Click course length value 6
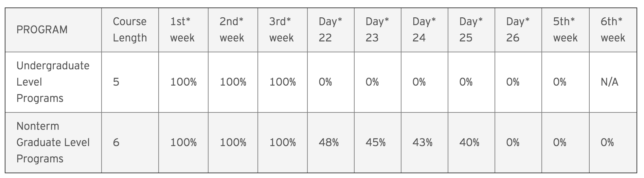Image resolution: width=644 pixels, height=178 pixels. pos(116,142)
